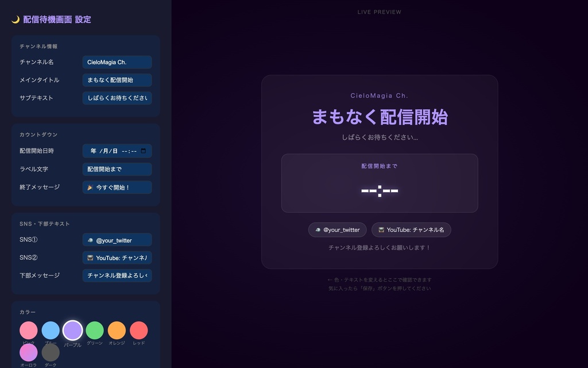Click the @your_twitter badge in the preview
588x368 pixels.
[337, 229]
